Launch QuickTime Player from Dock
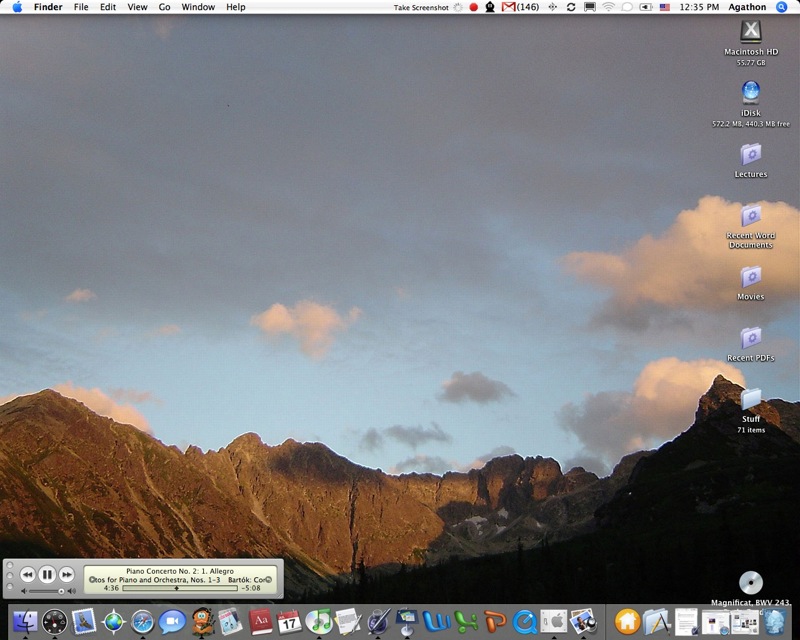Screen dimensions: 800x640 [x=524, y=621]
